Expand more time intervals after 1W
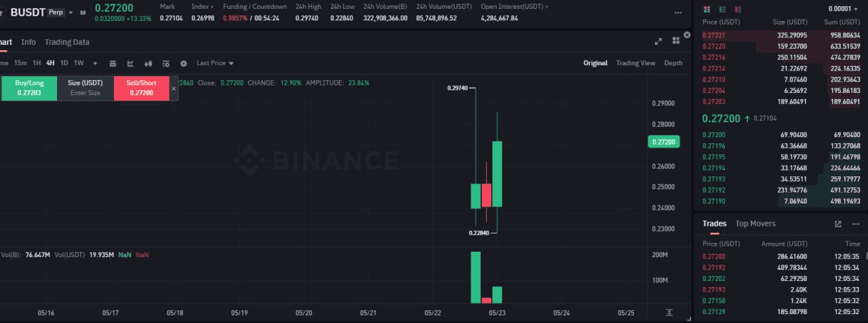The image size is (868, 323). click(95, 63)
